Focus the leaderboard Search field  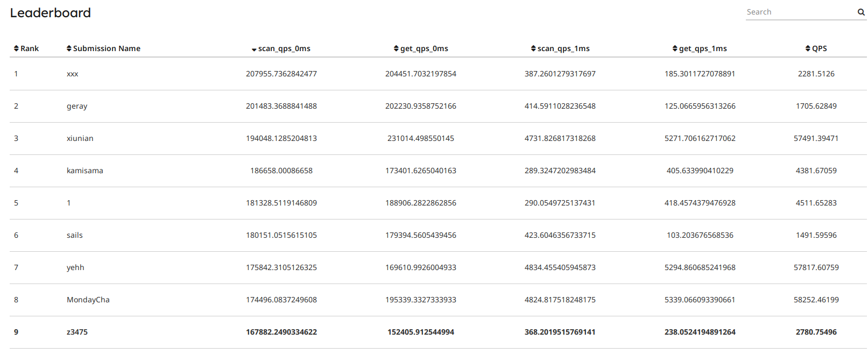coord(800,12)
